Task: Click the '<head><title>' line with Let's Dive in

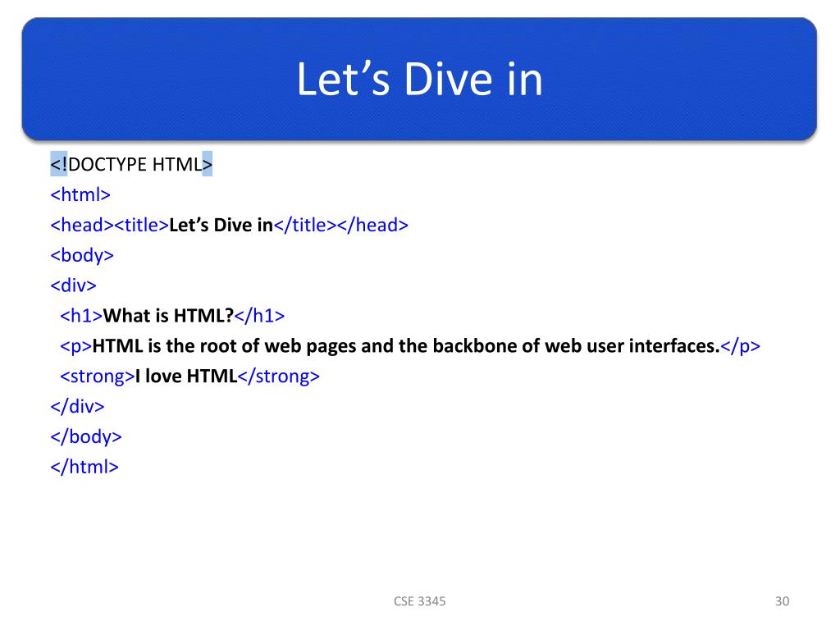Action: click(230, 225)
